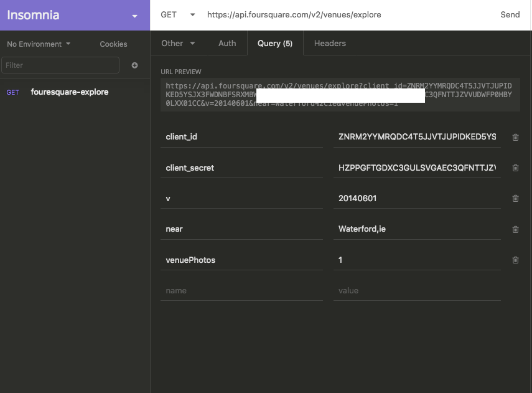Switch to the Auth tab
532x393 pixels.
pos(227,44)
